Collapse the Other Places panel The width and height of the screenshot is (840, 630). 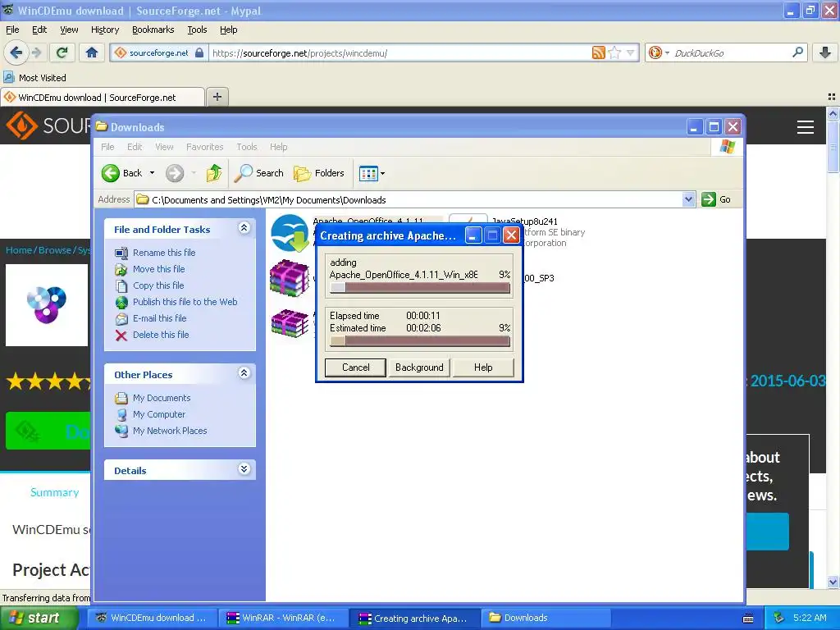coord(244,373)
